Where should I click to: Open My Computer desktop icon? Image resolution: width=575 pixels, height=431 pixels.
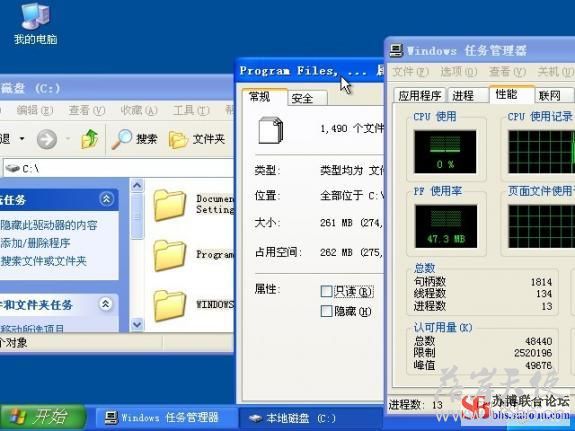(x=36, y=23)
